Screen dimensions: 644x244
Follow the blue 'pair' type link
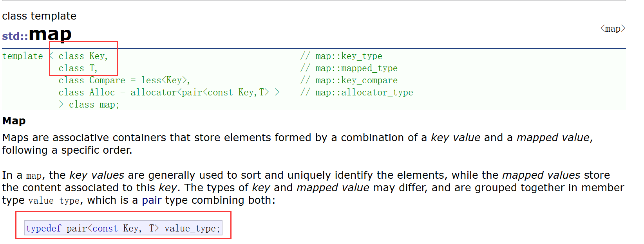(x=152, y=200)
